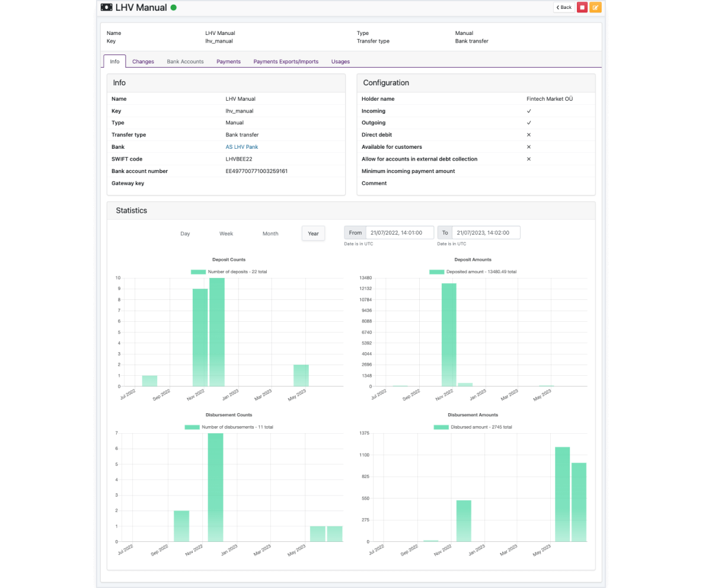This screenshot has height=588, width=702.
Task: Click the From date input field
Action: (400, 233)
